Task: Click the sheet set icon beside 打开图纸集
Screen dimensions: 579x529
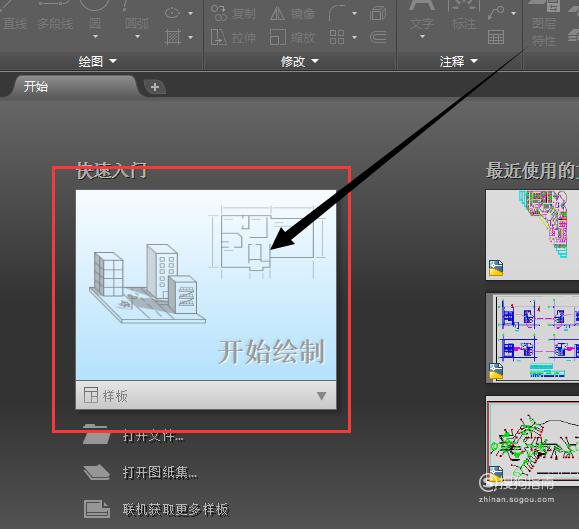Action: coord(96,472)
